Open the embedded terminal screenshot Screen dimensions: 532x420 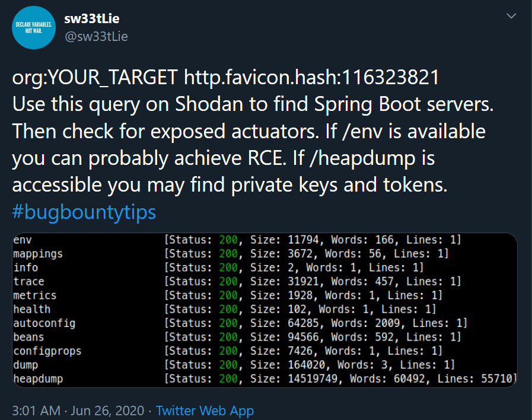tap(266, 308)
